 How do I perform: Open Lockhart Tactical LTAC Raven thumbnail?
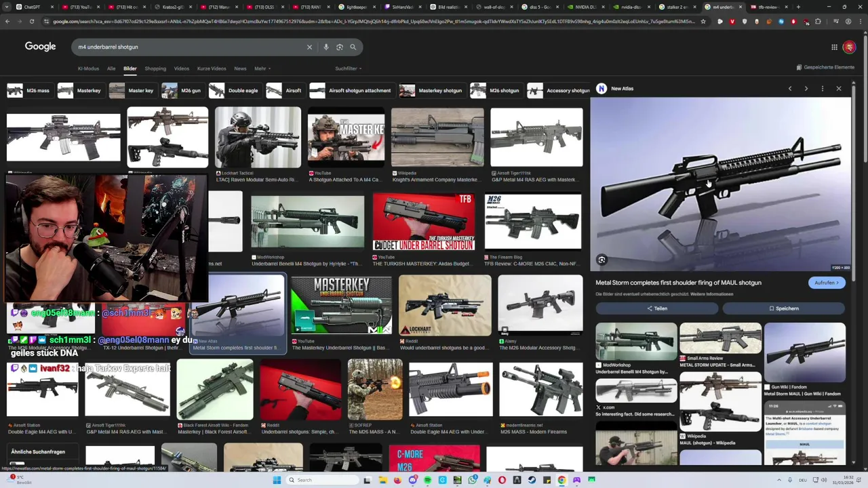258,137
